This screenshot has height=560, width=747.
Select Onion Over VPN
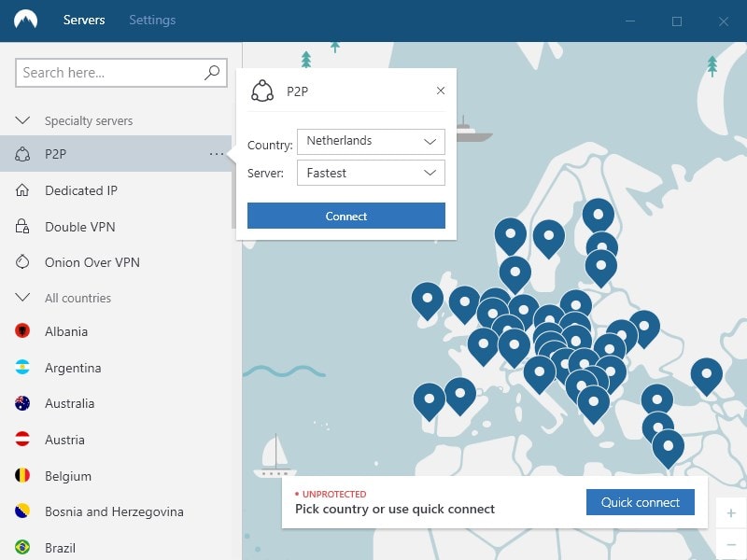pos(92,262)
